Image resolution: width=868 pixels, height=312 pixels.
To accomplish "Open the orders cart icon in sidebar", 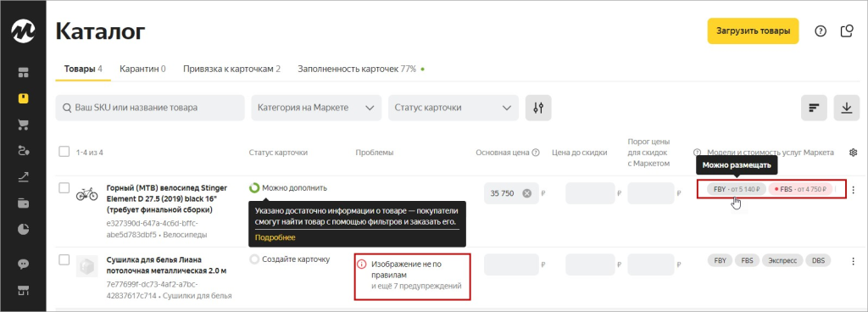I will [23, 125].
